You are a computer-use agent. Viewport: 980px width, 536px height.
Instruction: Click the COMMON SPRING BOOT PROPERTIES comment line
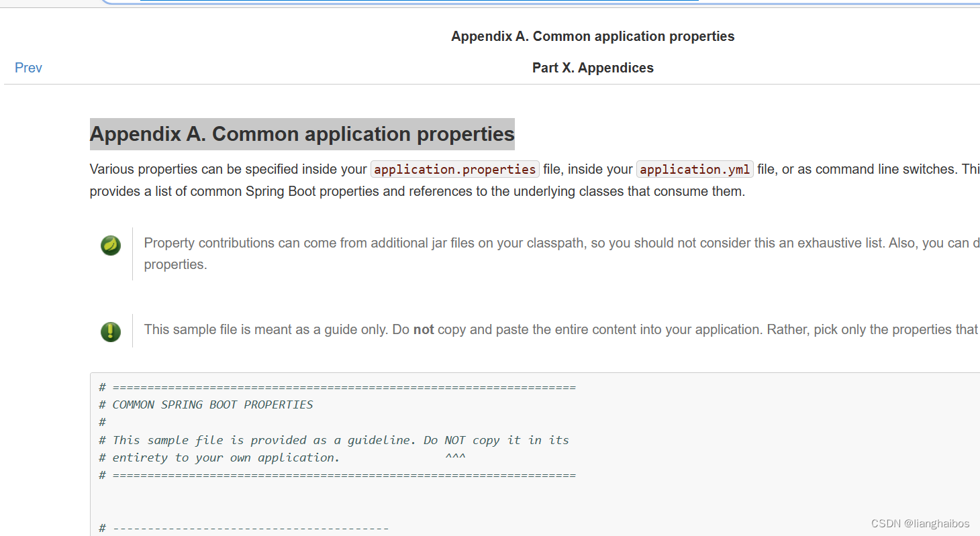[206, 405]
